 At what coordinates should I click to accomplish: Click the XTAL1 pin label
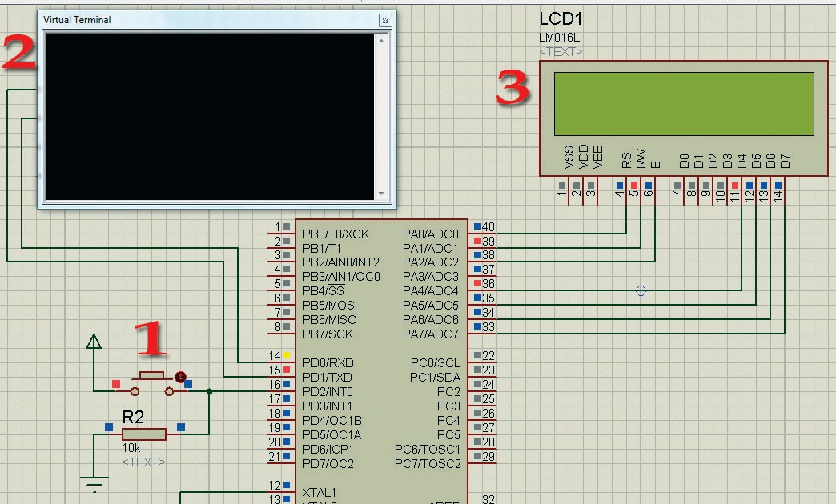[x=320, y=493]
